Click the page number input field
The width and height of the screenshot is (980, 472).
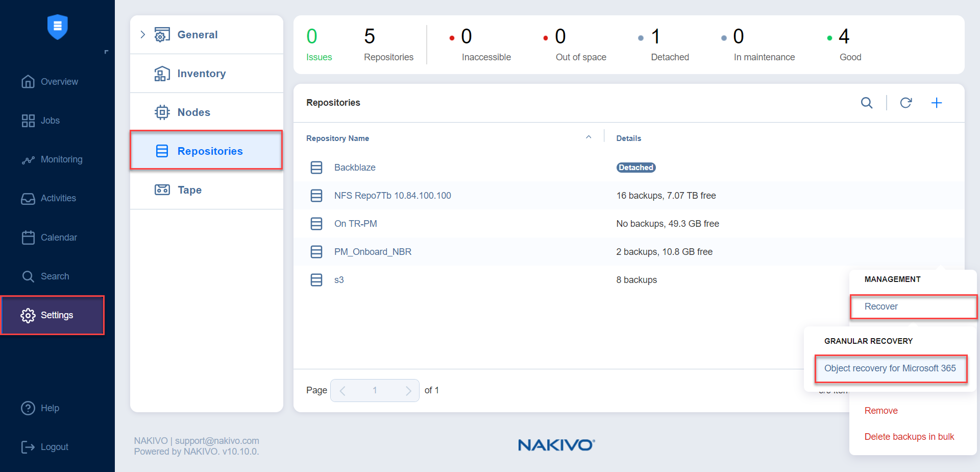click(375, 391)
